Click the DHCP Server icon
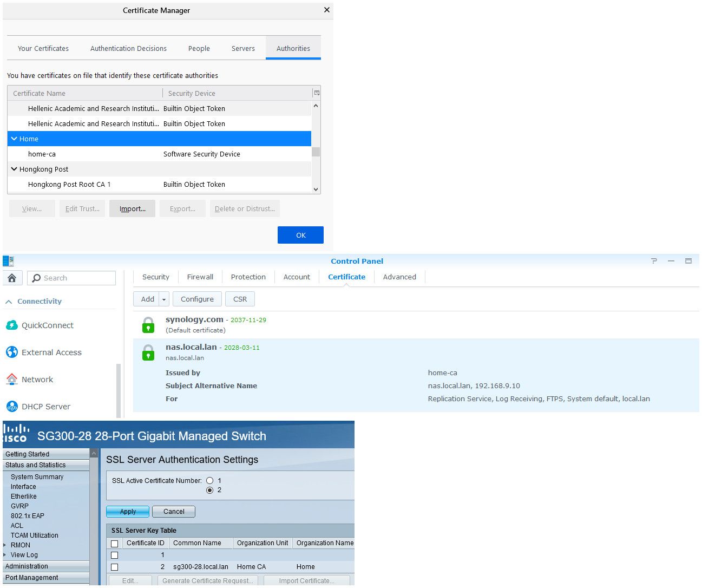 pos(12,407)
